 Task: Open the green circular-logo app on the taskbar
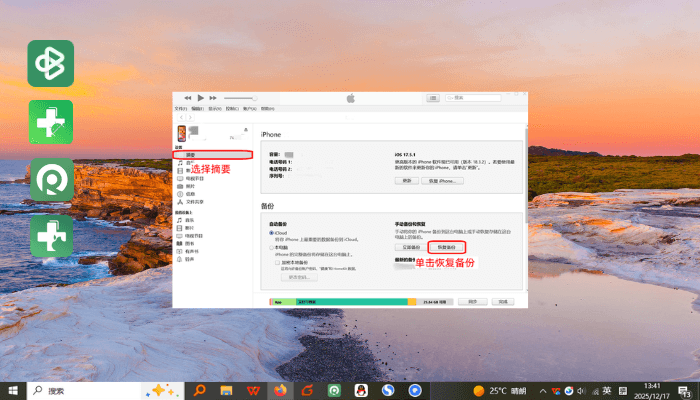(x=334, y=391)
